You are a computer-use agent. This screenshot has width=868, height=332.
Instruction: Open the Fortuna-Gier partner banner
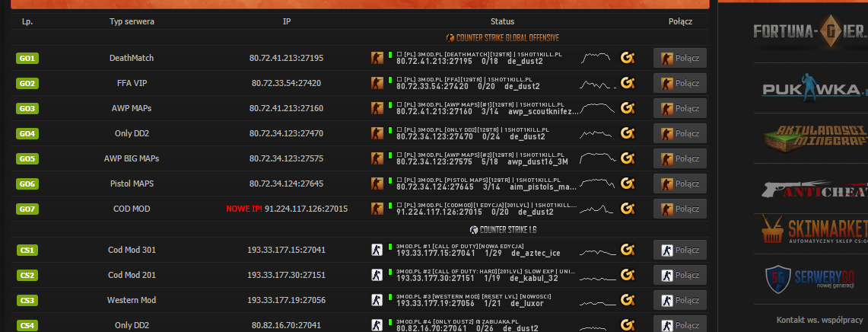809,31
